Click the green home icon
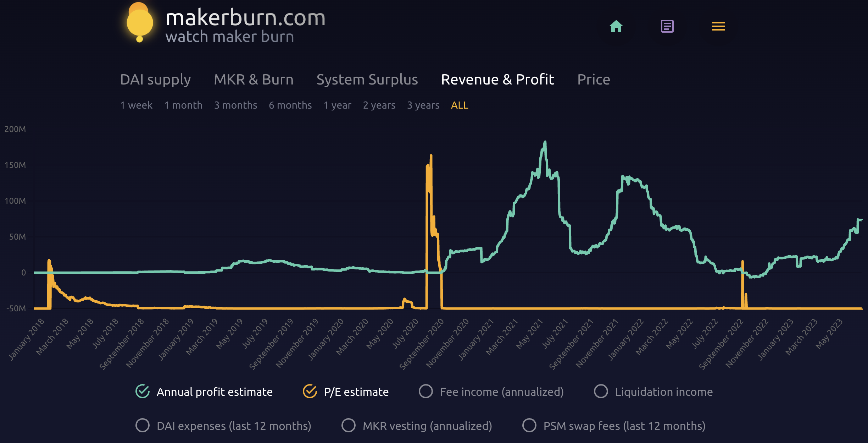 pos(616,26)
